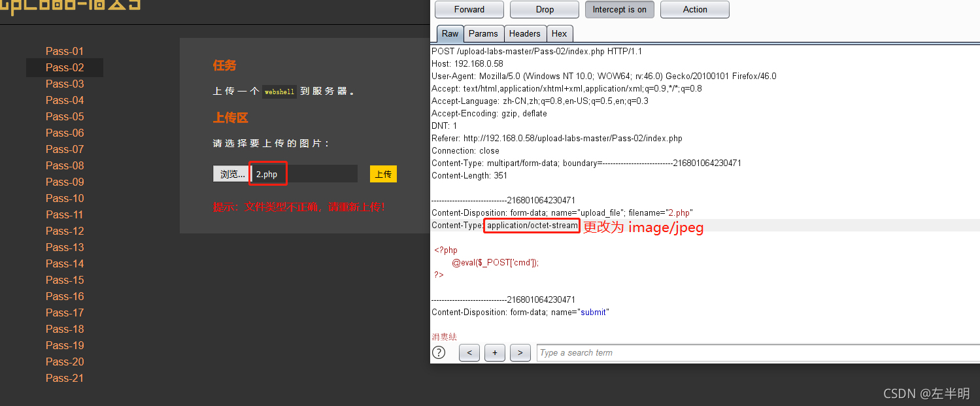Click the User-Agent header line
The image size is (980, 406).
604,76
